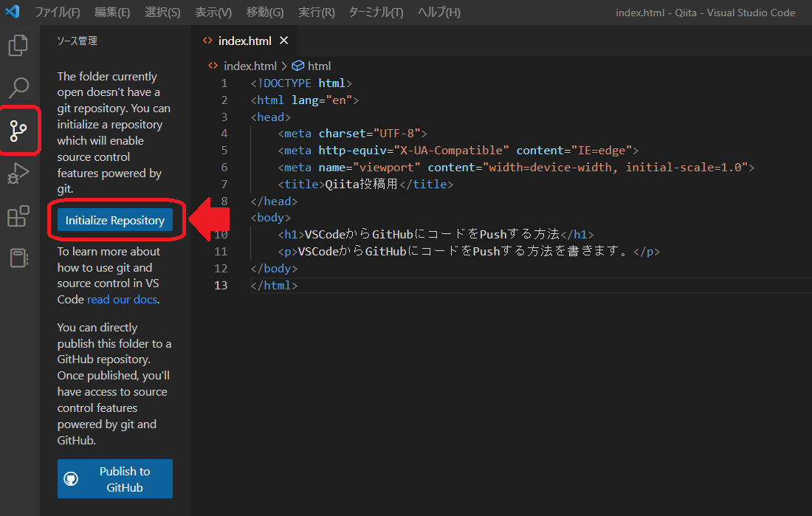This screenshot has width=812, height=516.
Task: Click line number 13 in gutter
Action: tap(221, 285)
